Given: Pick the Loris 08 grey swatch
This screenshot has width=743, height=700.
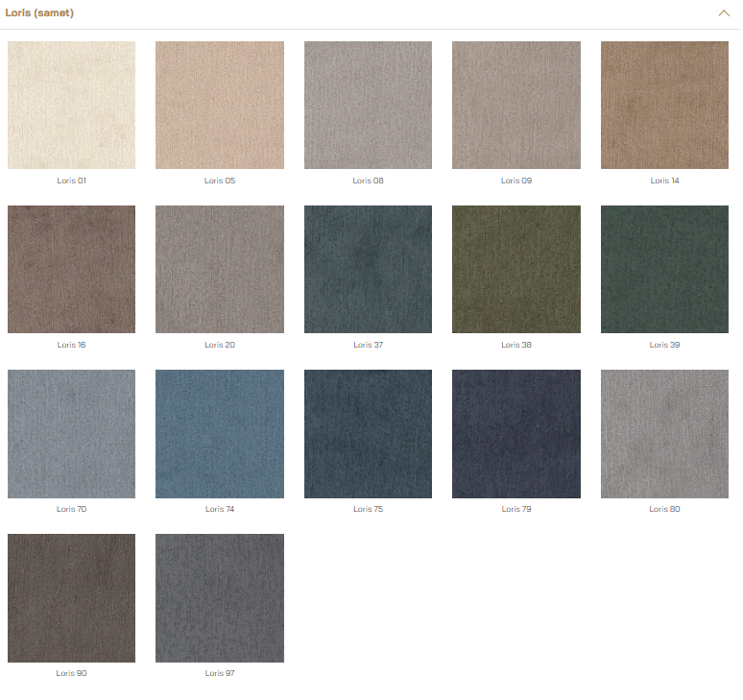Looking at the screenshot, I should (369, 105).
